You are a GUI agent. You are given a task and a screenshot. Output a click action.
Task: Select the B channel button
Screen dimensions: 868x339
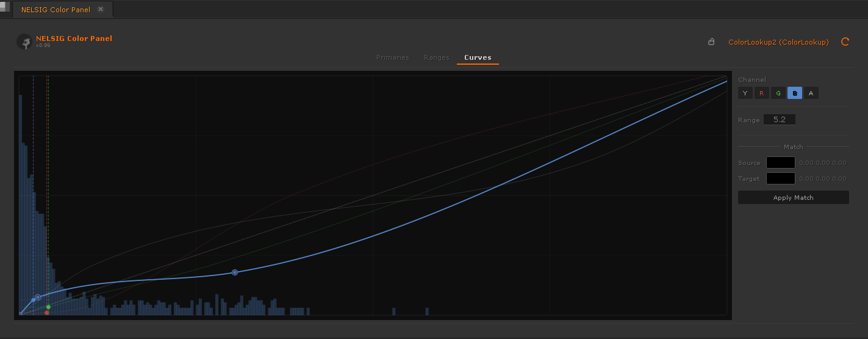795,93
